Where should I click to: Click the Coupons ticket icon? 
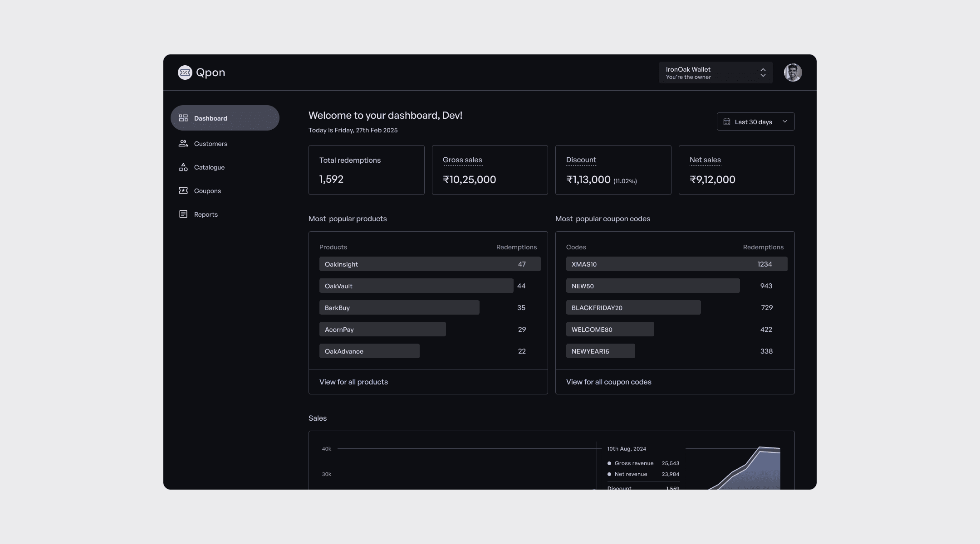tap(183, 190)
